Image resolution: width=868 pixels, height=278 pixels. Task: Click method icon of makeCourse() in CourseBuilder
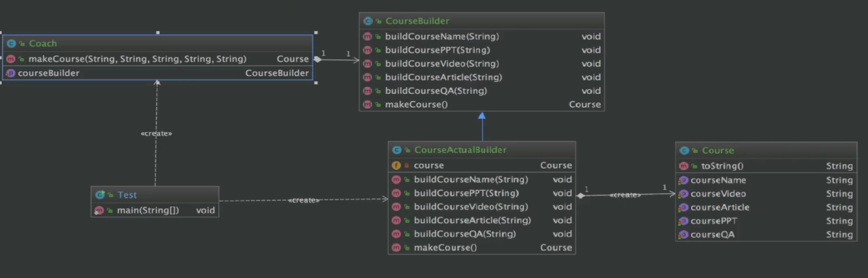pos(368,104)
